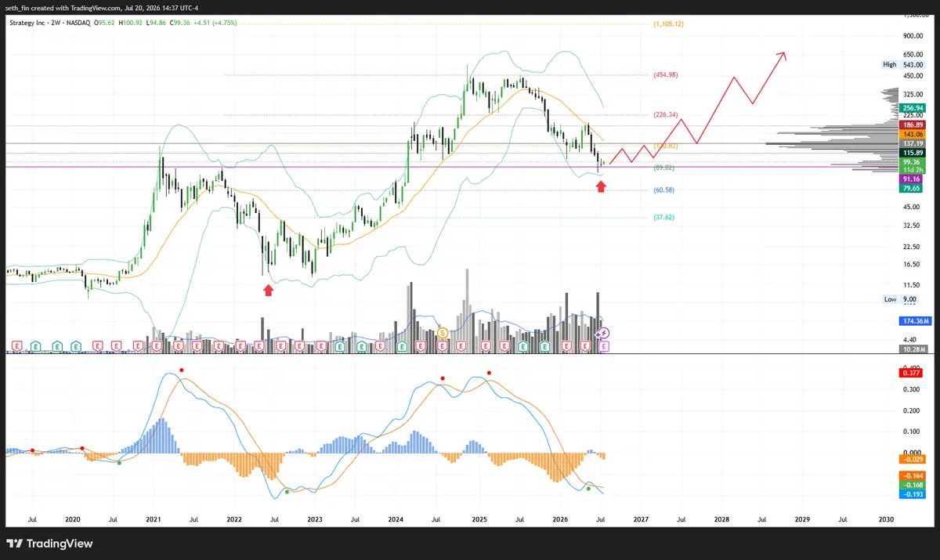Click the 2025 label on time axis

[x=479, y=519]
